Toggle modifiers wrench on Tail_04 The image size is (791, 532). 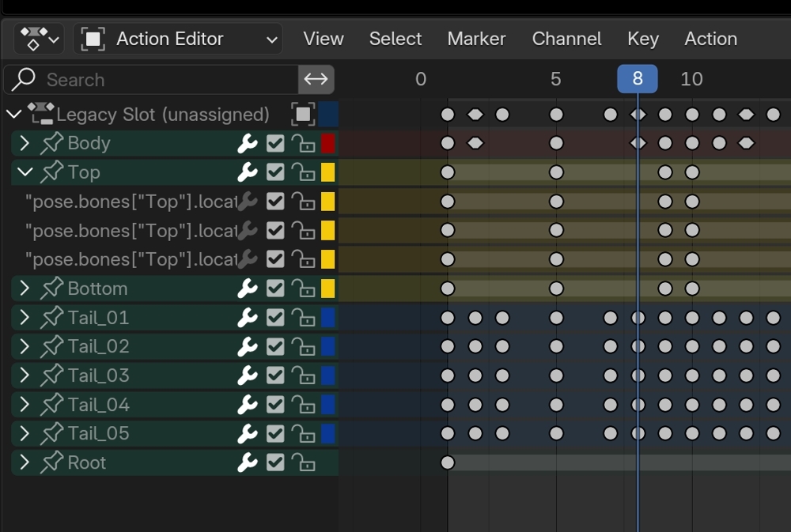pyautogui.click(x=247, y=406)
